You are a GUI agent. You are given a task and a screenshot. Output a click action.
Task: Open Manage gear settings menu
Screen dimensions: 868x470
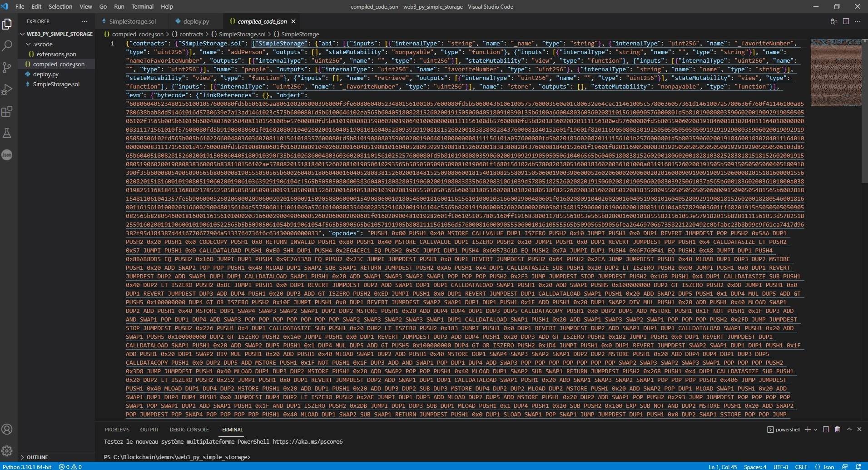click(x=7, y=450)
